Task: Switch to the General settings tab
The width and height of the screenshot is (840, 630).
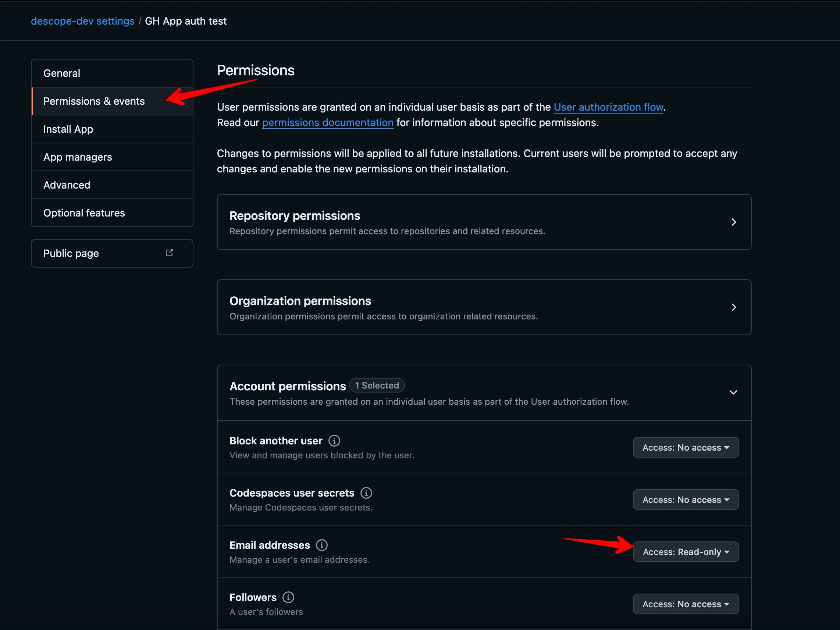Action: point(62,73)
